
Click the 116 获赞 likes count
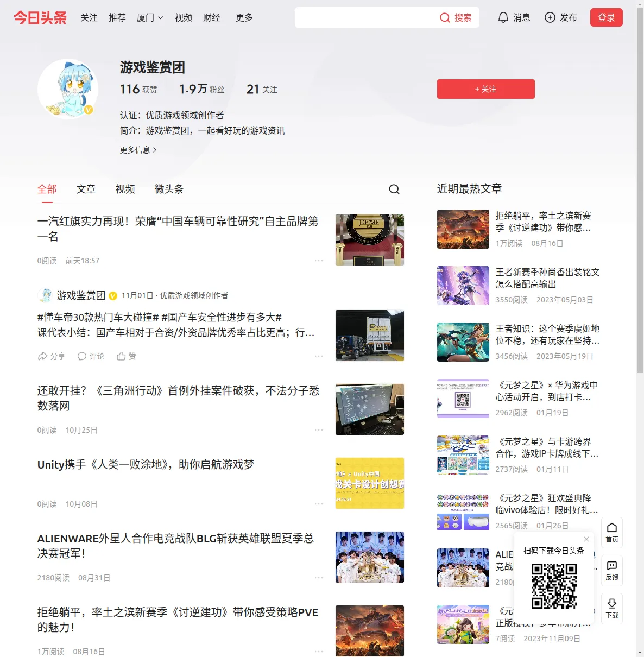click(x=138, y=89)
